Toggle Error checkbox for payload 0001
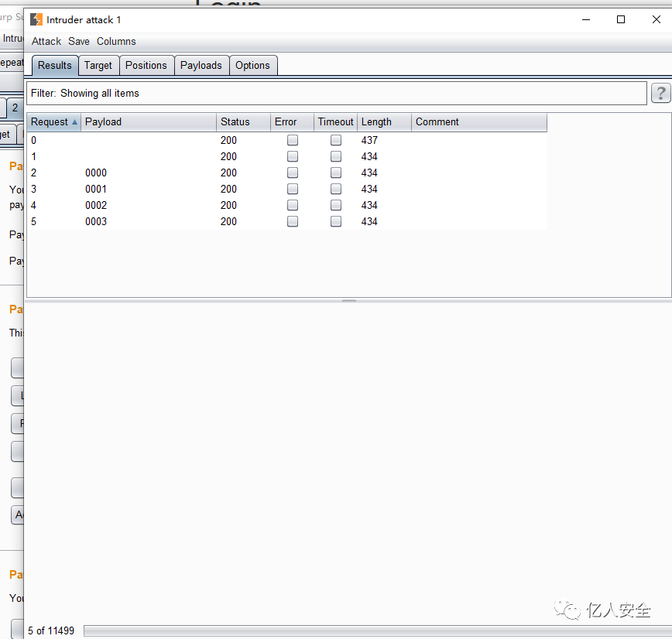672x639 pixels. tap(293, 189)
